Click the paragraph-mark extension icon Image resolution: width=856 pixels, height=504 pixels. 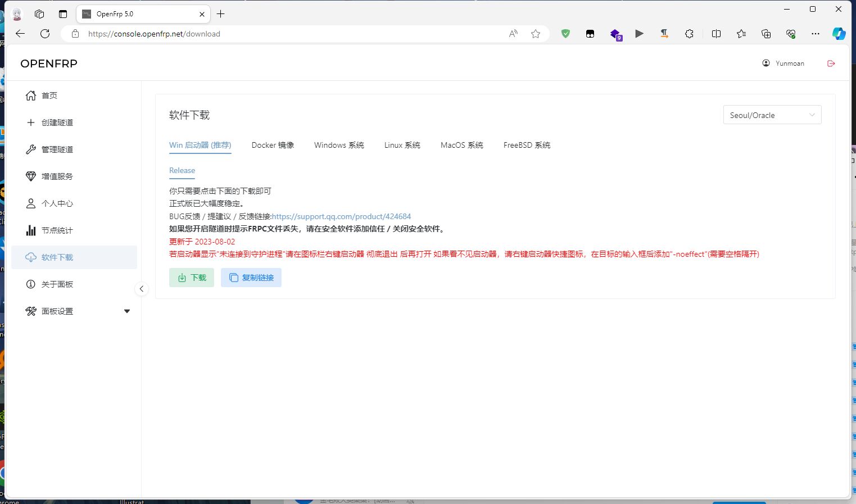tap(664, 34)
